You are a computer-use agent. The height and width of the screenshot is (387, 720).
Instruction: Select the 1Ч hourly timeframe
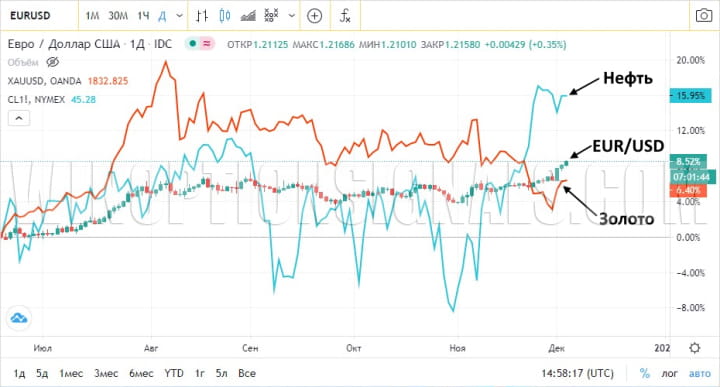coord(143,16)
